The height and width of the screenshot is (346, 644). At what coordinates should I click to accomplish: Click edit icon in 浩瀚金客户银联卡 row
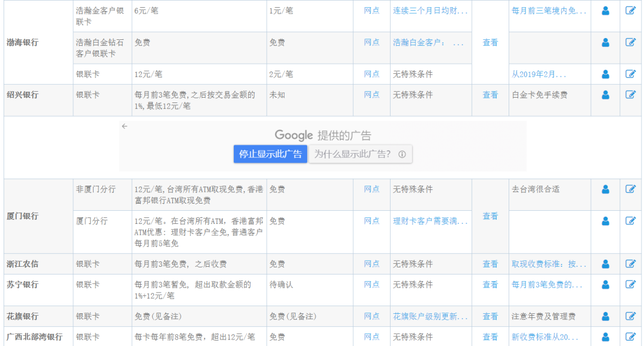coord(630,11)
